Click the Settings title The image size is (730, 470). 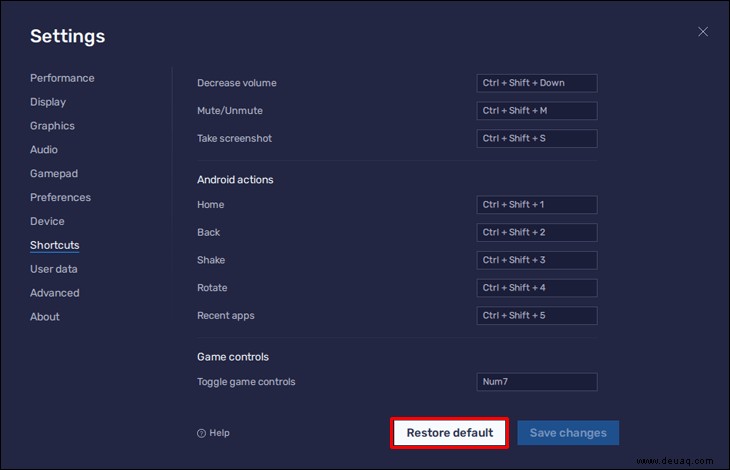(68, 36)
